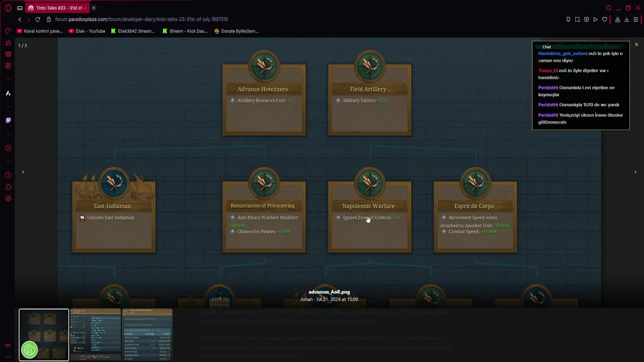Click the Esprit de Corps advance emblem
The width and height of the screenshot is (644, 362).
(475, 183)
